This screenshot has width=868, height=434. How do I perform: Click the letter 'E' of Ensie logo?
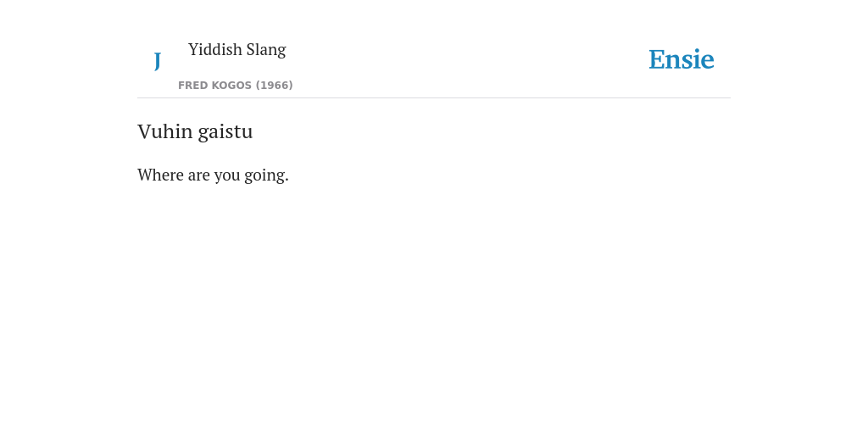[x=657, y=59]
